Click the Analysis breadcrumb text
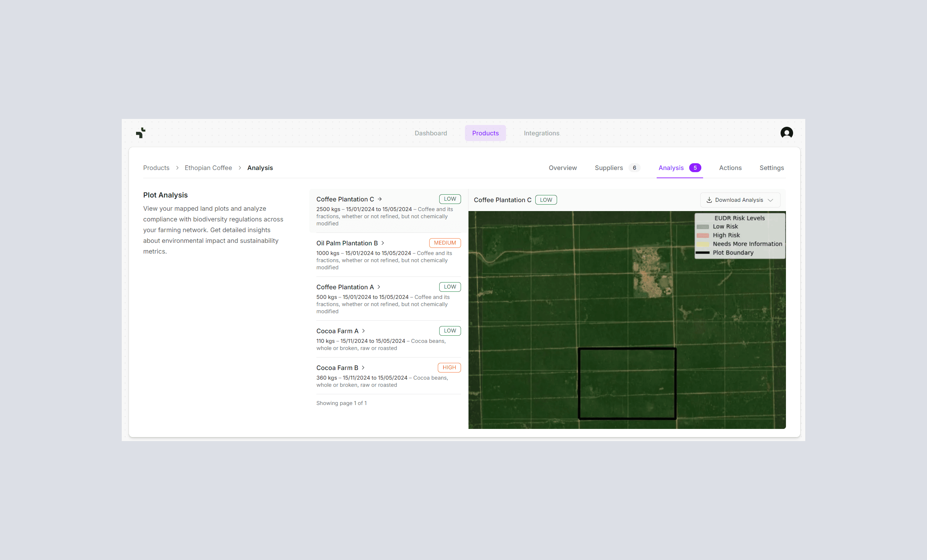The height and width of the screenshot is (560, 927). point(260,168)
